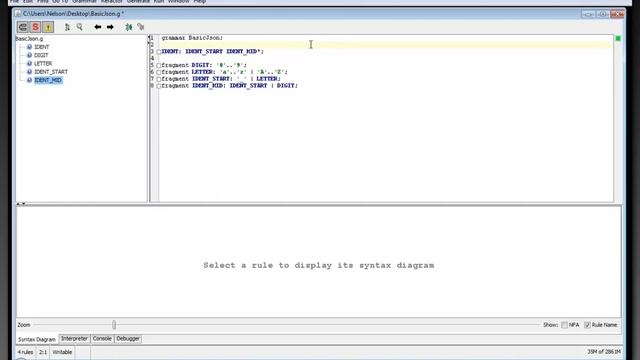
Task: Click the 'IDENT_MID*' reference on line 3
Action: (x=243, y=51)
